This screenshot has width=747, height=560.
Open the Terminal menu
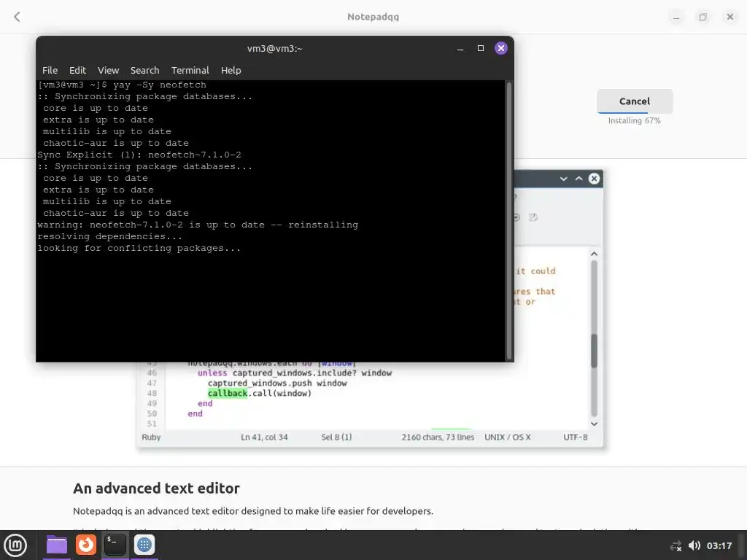tap(190, 71)
